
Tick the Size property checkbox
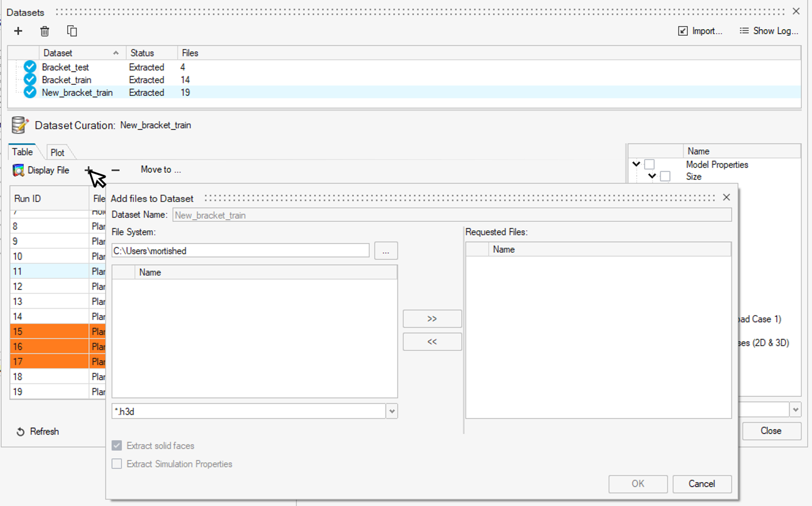[x=665, y=176]
